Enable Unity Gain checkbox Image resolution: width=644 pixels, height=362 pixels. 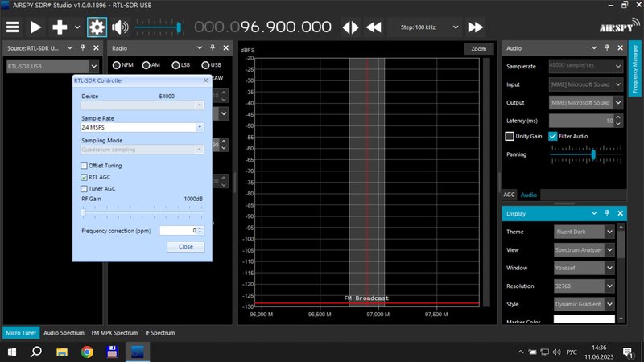click(510, 136)
